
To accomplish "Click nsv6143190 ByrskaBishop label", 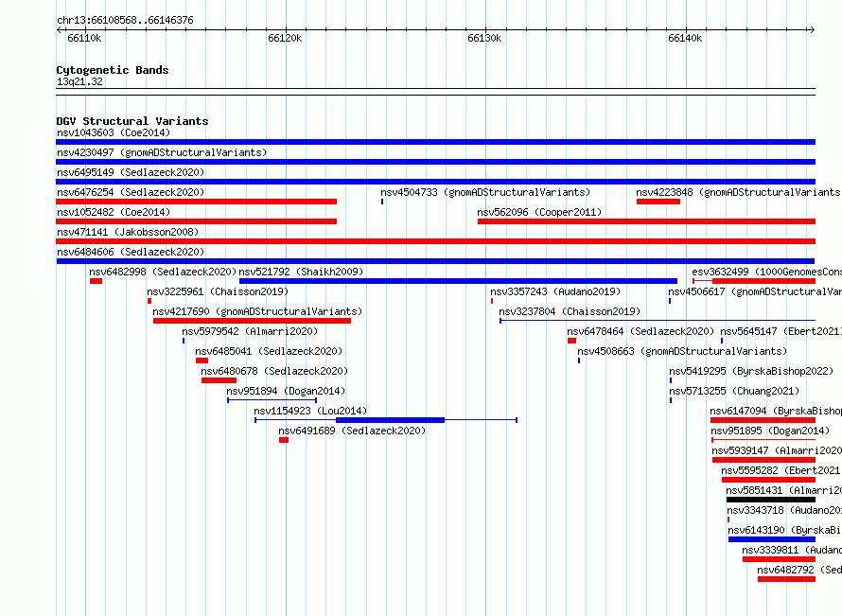I will (784, 530).
